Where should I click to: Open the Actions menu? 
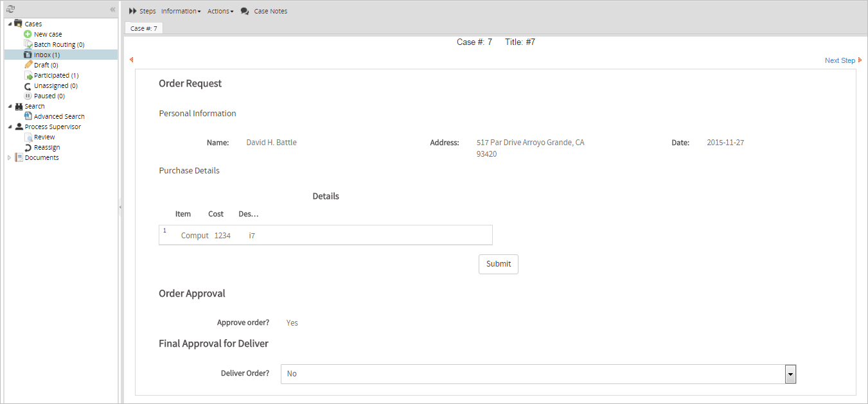pos(220,11)
